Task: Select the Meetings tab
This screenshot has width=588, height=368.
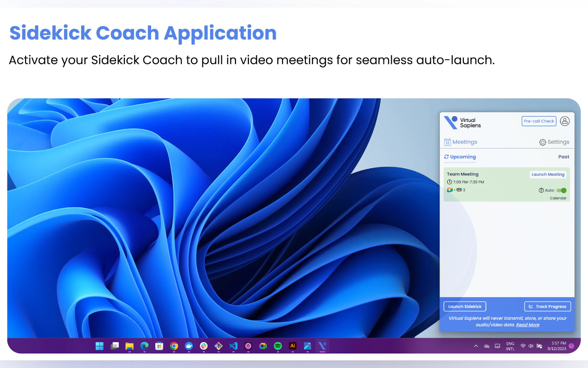Action: [461, 142]
